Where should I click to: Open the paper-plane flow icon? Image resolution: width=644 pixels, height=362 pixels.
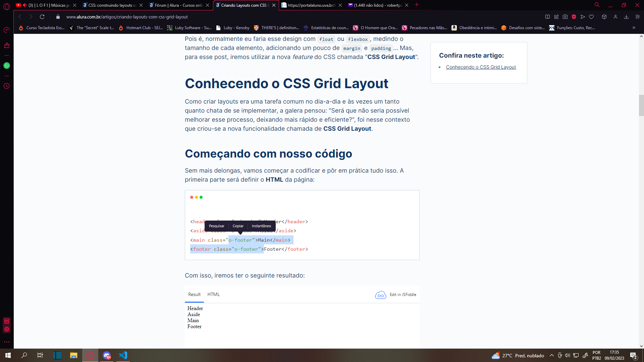click(583, 17)
